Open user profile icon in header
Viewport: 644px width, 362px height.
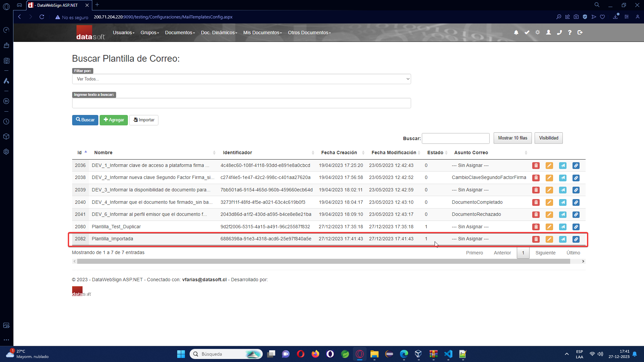pos(548,33)
